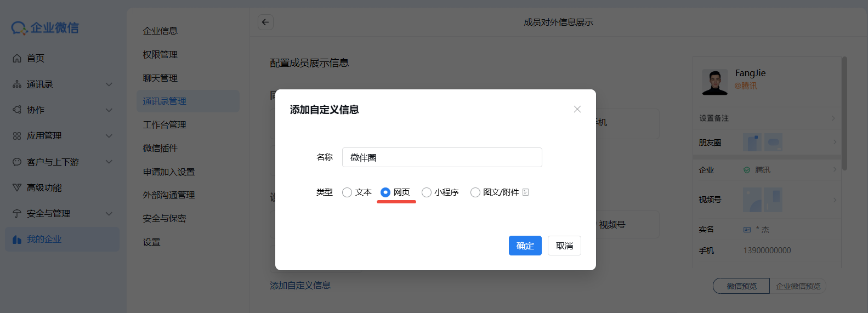The height and width of the screenshot is (313, 868).
Task: Click the 取消 cancel button
Action: (564, 246)
